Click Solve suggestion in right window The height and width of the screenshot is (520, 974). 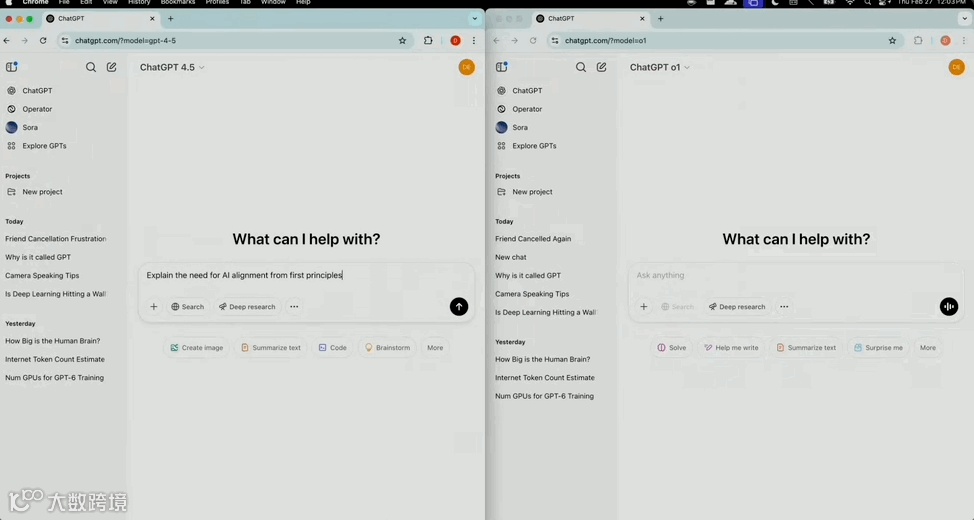tap(671, 348)
